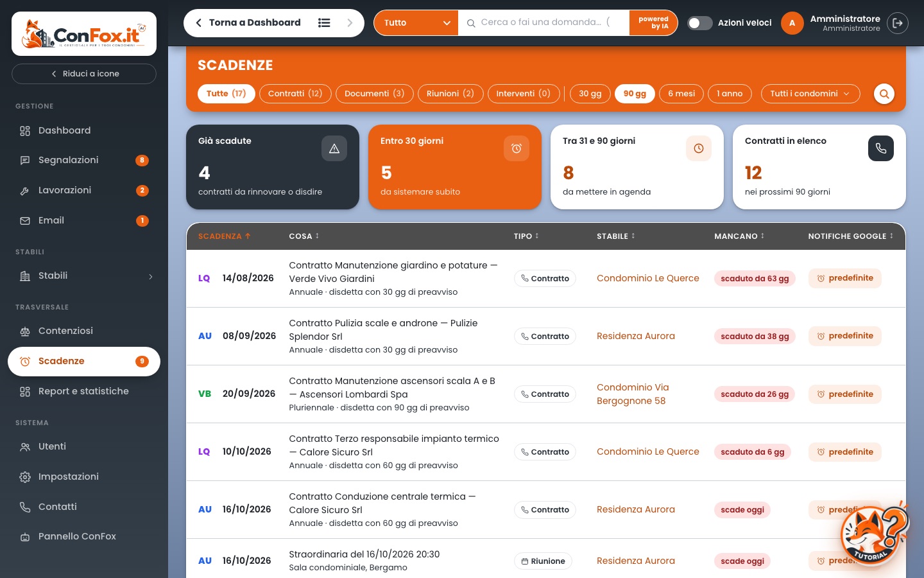Click the search input field Cerca o fai una domanda

click(x=544, y=22)
